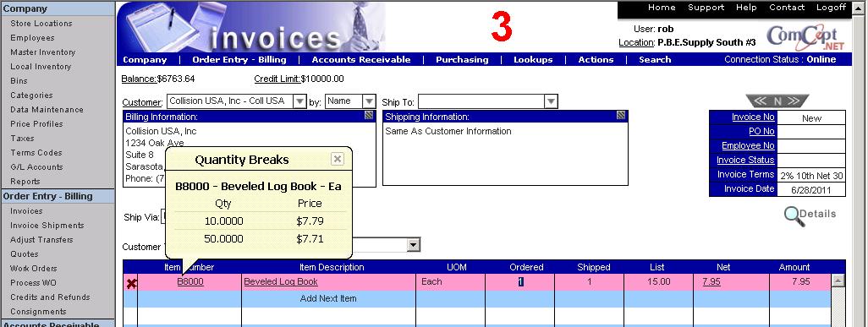Expand the Ship To dropdown
Viewport: 868px width, 327px height.
click(551, 101)
